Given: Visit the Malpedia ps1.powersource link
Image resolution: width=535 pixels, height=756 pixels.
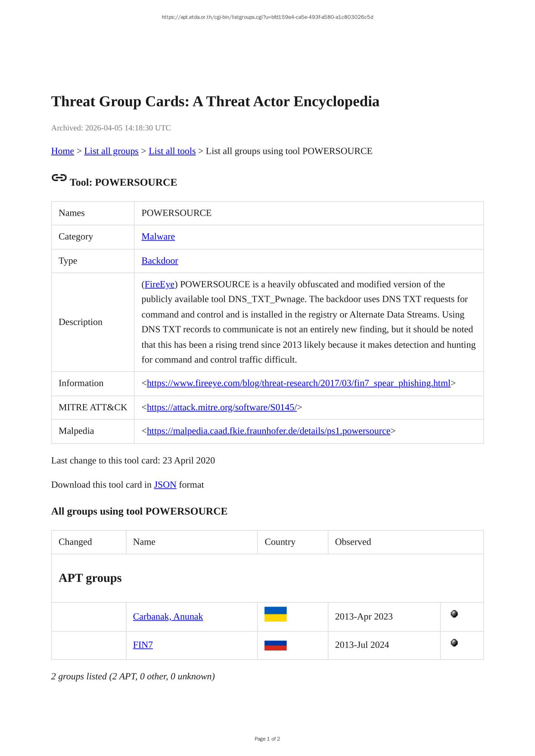Looking at the screenshot, I should (x=268, y=431).
